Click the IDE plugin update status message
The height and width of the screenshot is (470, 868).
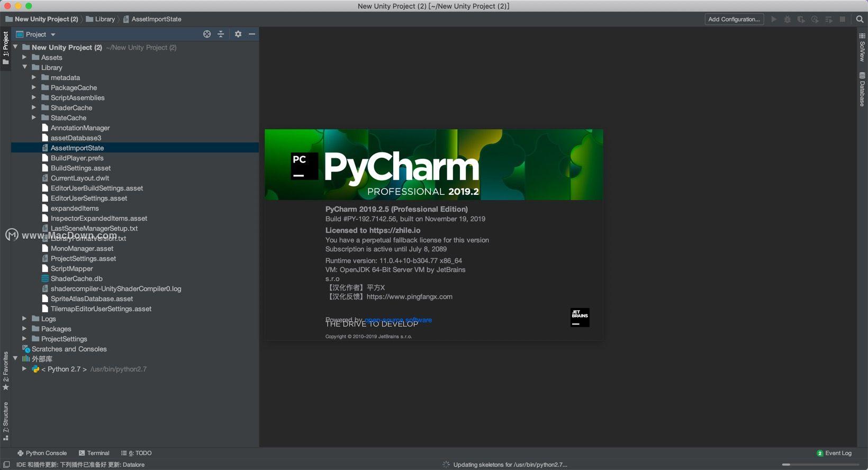point(80,464)
